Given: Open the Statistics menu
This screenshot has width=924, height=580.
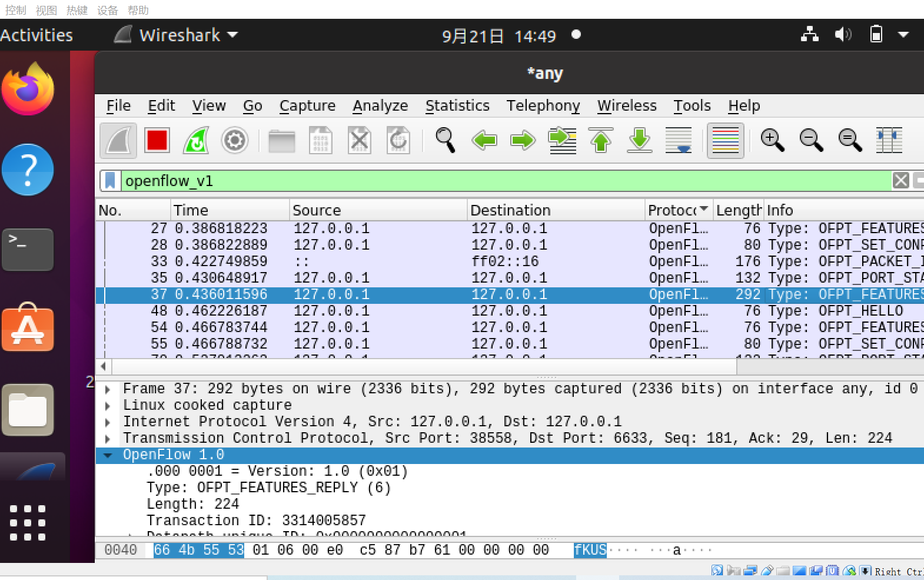Looking at the screenshot, I should 457,105.
